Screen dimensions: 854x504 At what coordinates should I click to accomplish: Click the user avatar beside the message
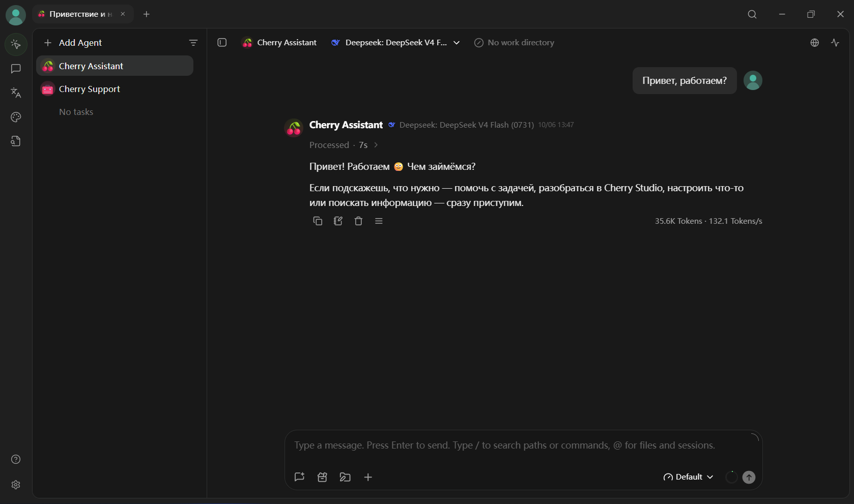click(753, 80)
